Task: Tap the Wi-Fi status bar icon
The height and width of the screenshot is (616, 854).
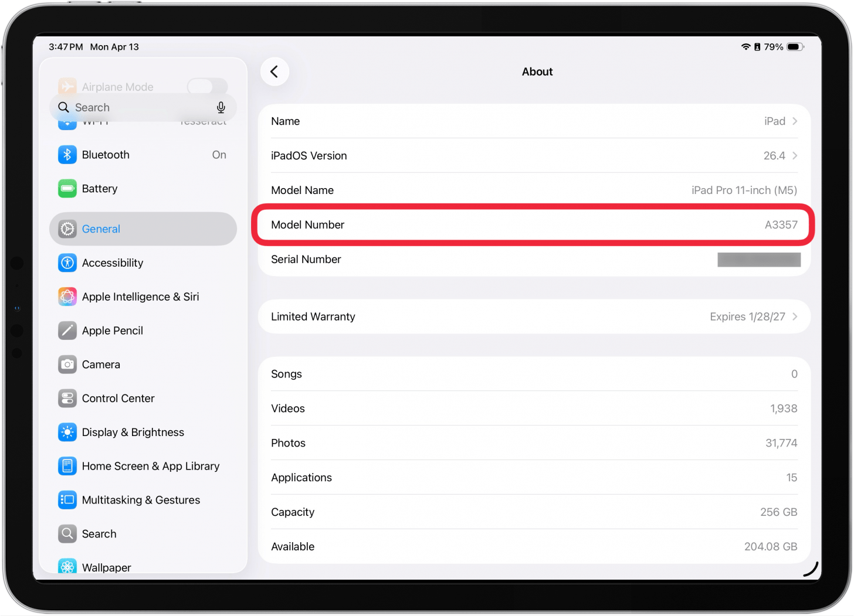Action: coord(745,47)
